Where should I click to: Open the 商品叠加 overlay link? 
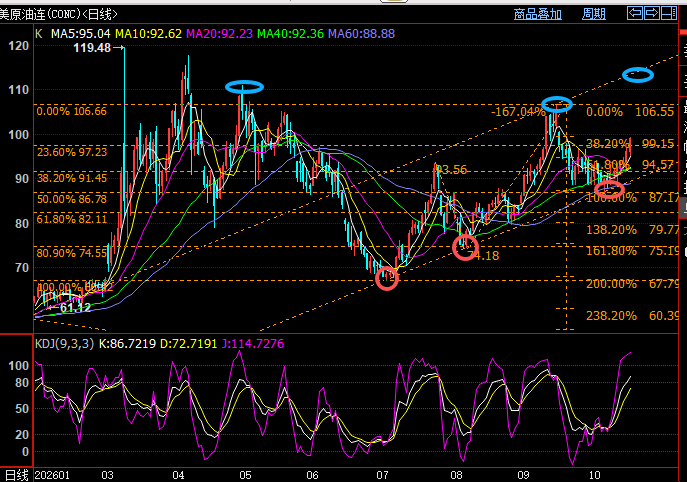[x=538, y=14]
